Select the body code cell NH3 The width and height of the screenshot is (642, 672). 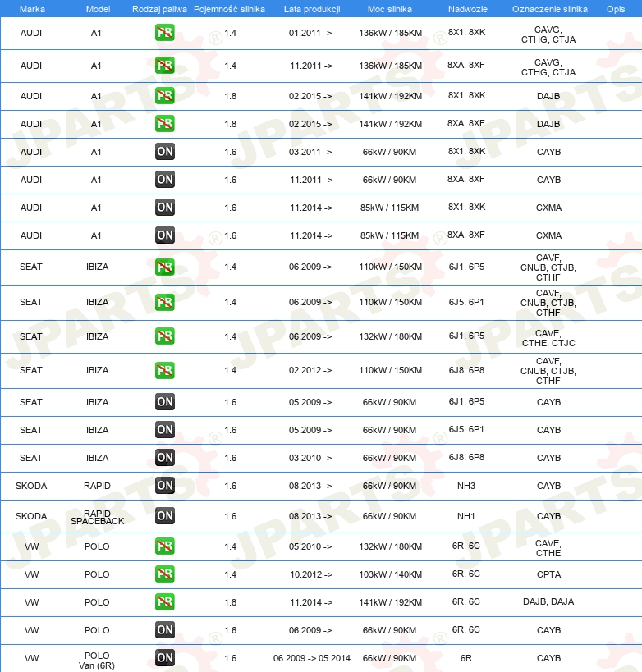click(x=466, y=486)
